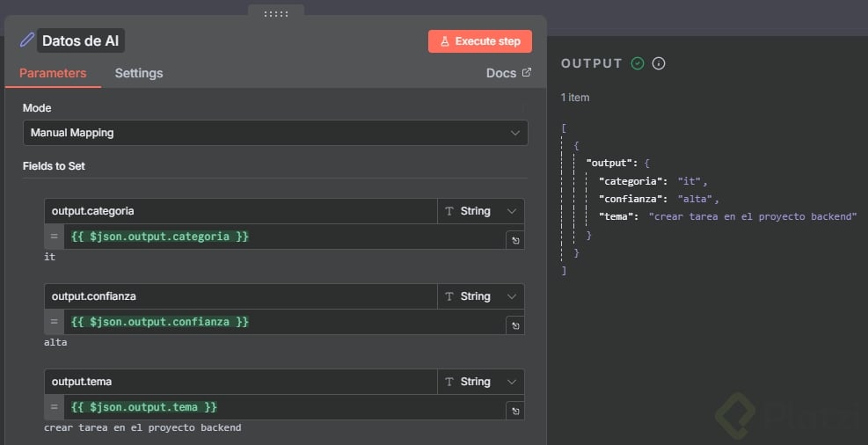
Task: Click the output.categoria field name input
Action: click(x=240, y=211)
